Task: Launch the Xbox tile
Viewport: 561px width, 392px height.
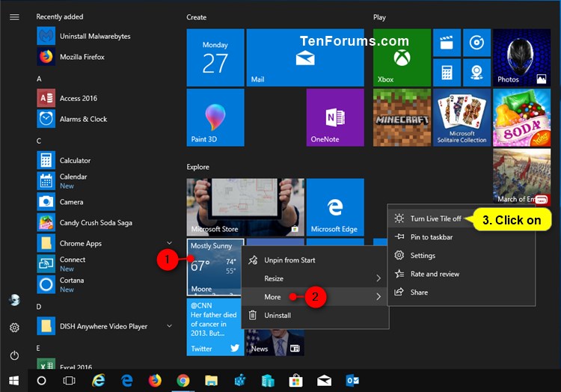Action: click(402, 58)
